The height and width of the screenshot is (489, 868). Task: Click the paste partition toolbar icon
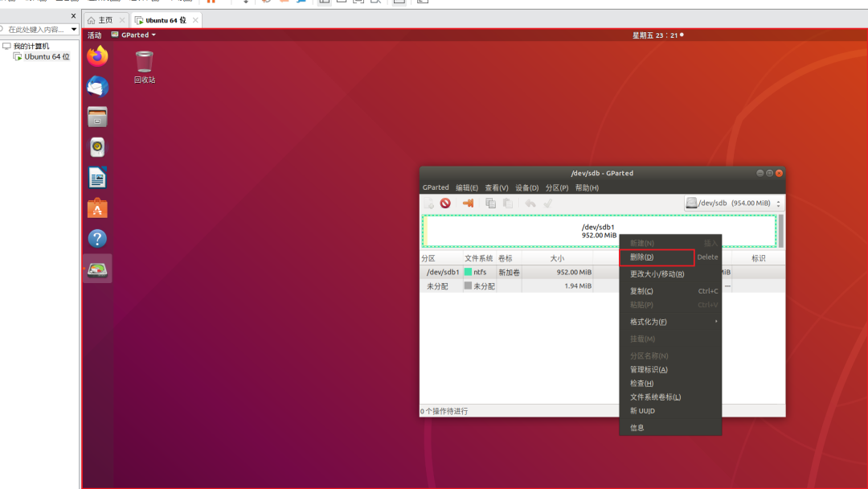coord(508,203)
